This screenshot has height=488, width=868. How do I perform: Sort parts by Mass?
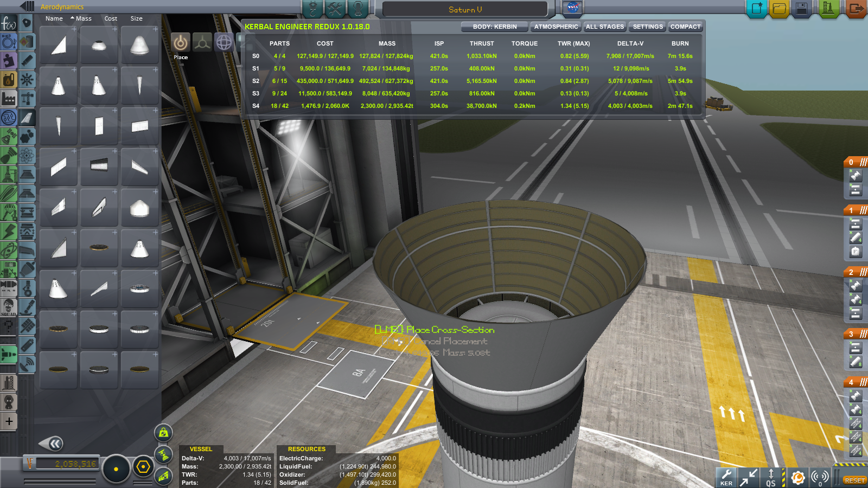pyautogui.click(x=81, y=18)
